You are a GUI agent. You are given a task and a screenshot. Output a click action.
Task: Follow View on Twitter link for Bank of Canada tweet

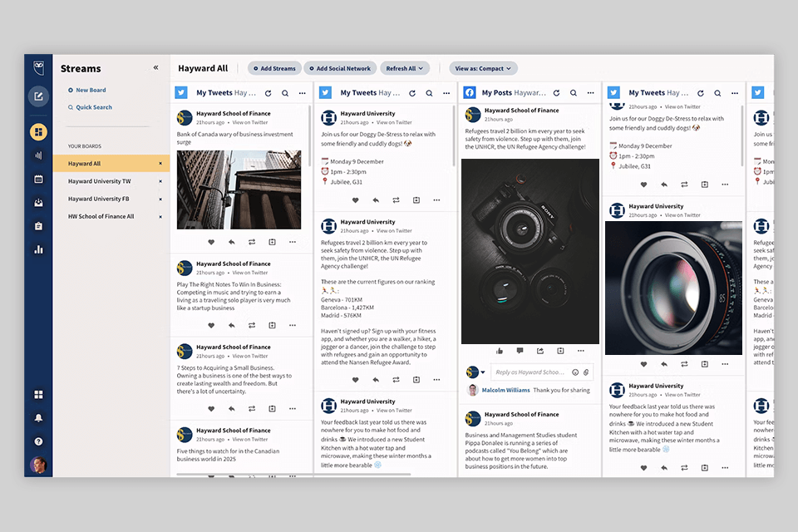(x=250, y=123)
